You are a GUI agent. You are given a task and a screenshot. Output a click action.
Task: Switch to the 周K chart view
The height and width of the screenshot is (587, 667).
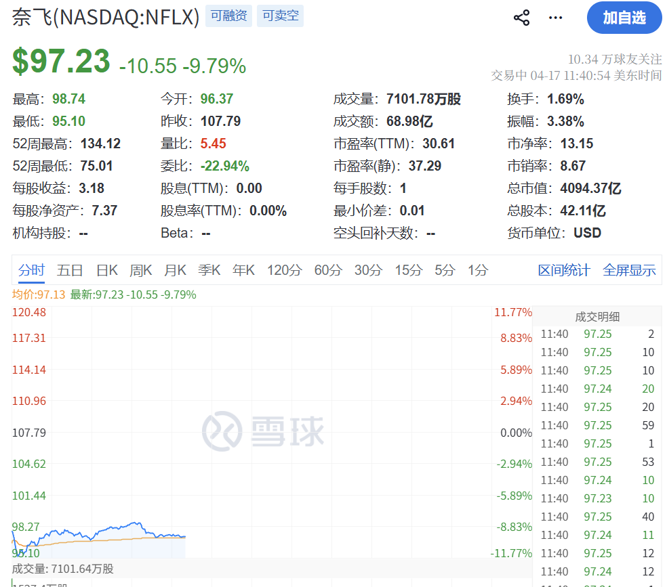coord(141,270)
